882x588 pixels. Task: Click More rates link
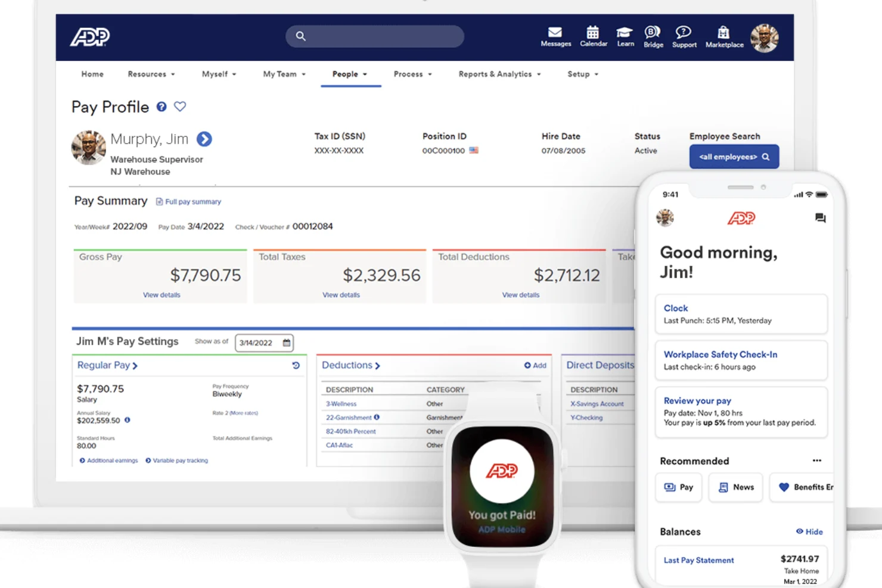(x=244, y=413)
